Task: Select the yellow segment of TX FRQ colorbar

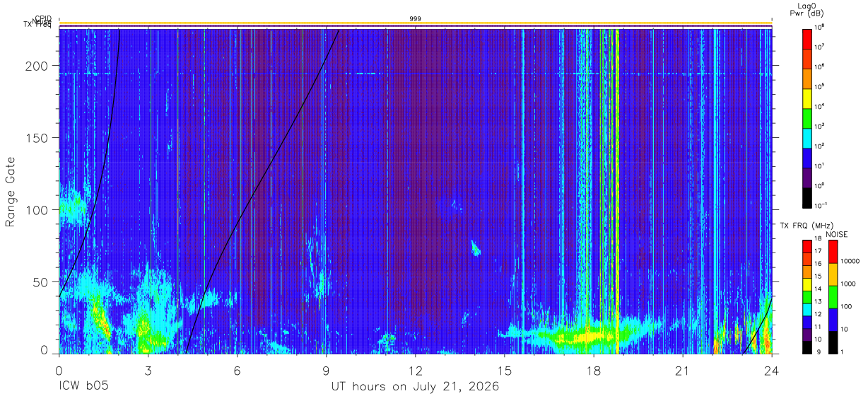Action: 807,284
